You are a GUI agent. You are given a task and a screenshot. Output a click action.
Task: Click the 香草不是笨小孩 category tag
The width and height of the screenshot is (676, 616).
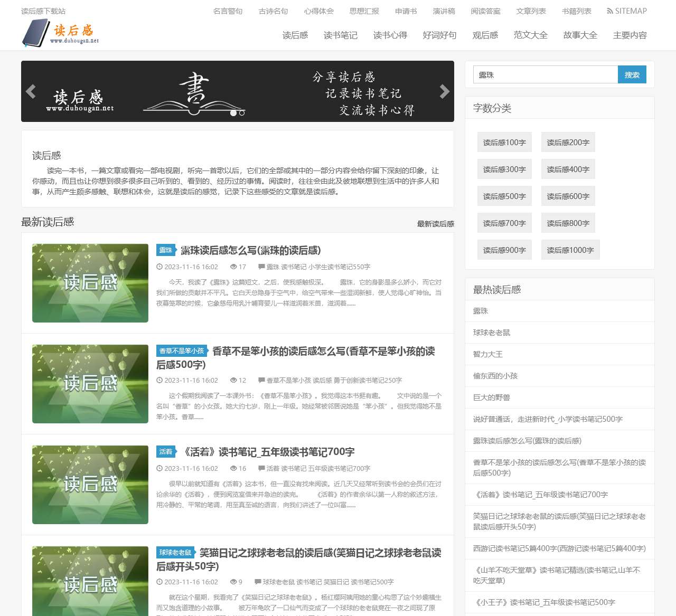182,351
